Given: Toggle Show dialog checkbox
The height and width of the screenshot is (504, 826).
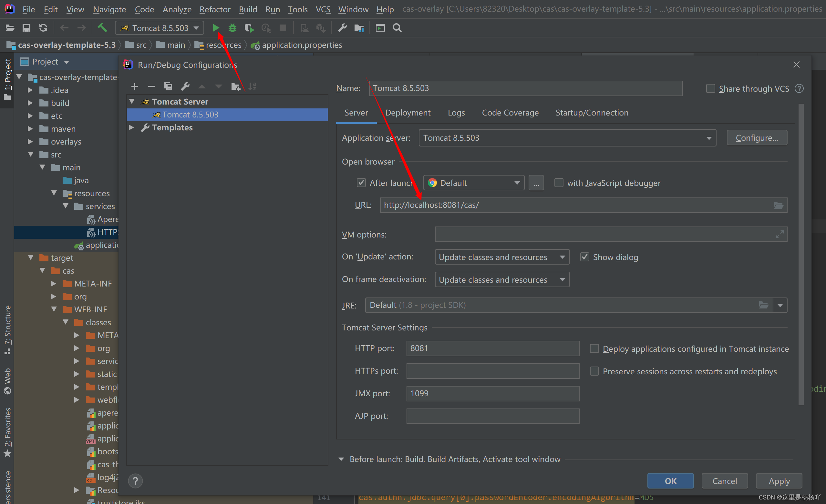Looking at the screenshot, I should coord(585,257).
